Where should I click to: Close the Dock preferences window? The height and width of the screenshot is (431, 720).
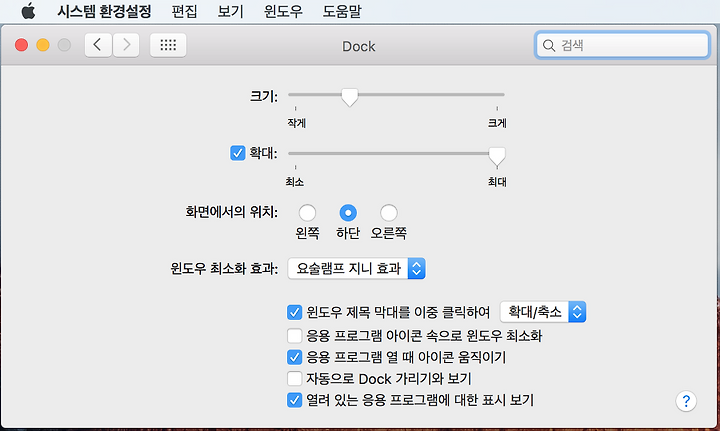[x=21, y=45]
